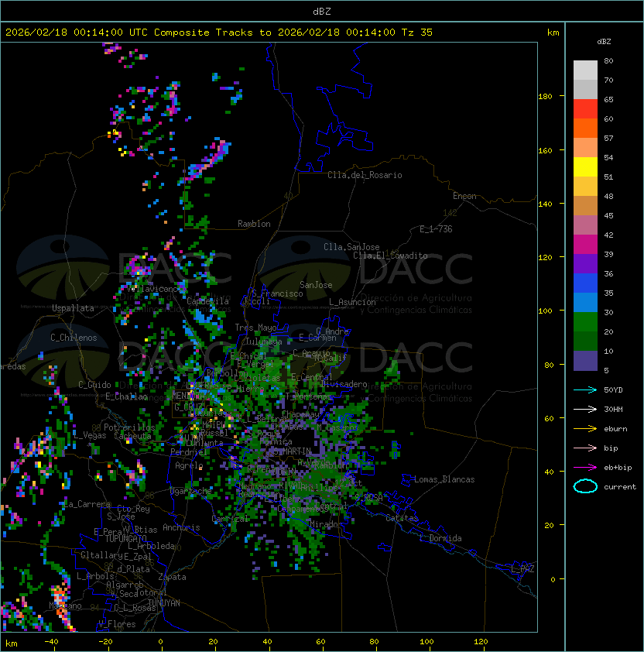Screen dimensions: 644x652
Task: Click the 'Uspallata' place label
Action: pos(73,308)
